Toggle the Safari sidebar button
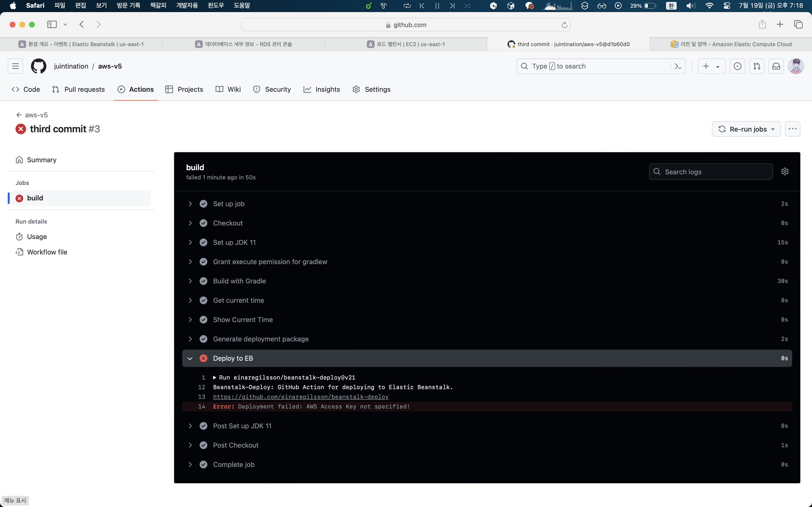Viewport: 812px width, 507px height. 52,24
